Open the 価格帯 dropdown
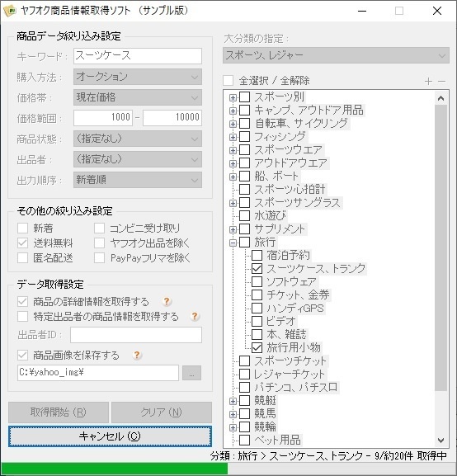The height and width of the screenshot is (476, 457). [x=138, y=97]
